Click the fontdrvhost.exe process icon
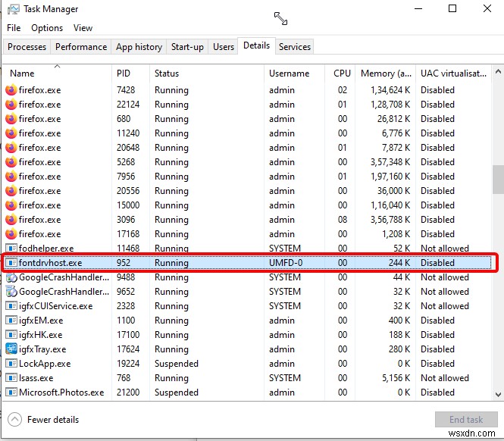The height and width of the screenshot is (441, 504). coord(11,263)
